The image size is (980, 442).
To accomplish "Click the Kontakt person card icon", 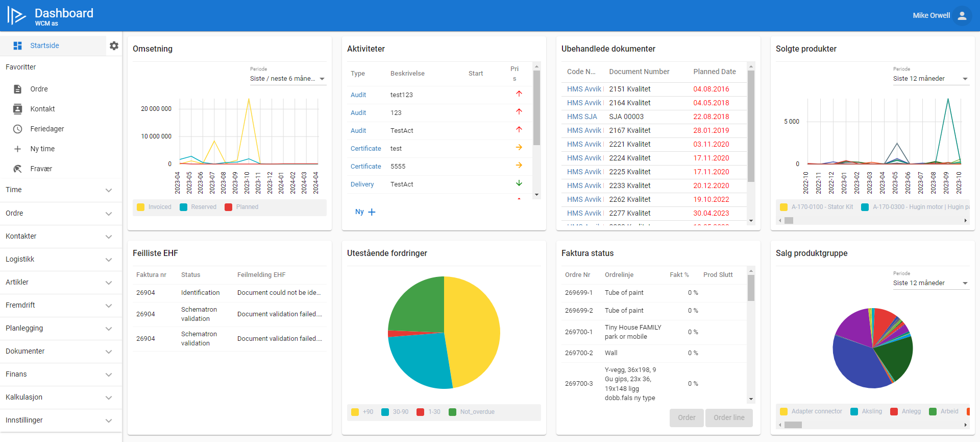I will pos(17,109).
